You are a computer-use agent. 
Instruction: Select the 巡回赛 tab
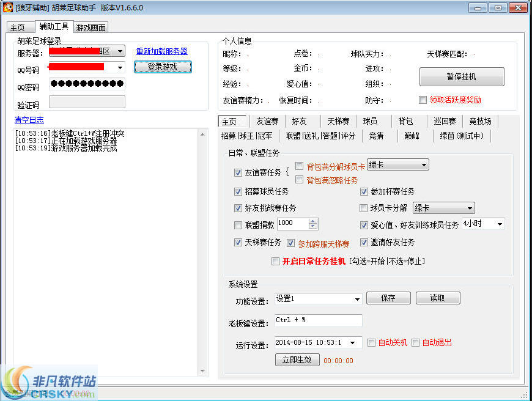point(445,121)
